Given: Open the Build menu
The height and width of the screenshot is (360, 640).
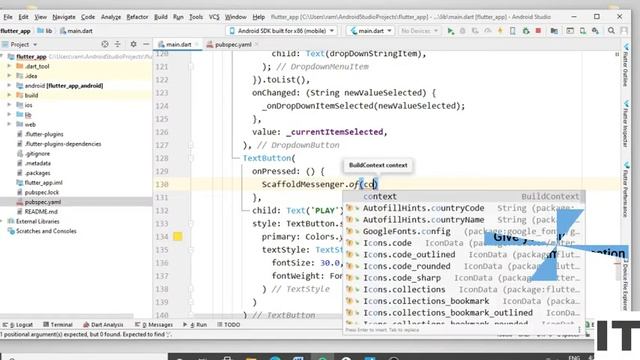Looking at the screenshot, I should coord(161,17).
